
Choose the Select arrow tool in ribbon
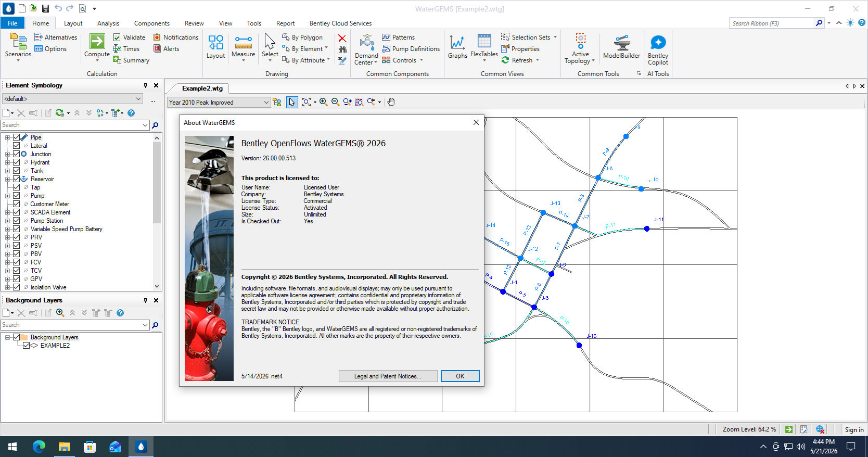coord(270,47)
